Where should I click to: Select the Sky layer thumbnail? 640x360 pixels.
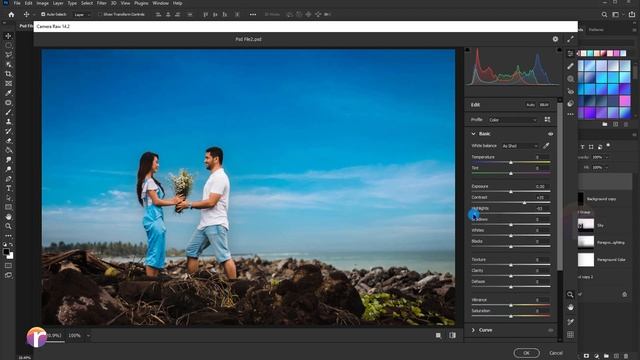tap(586, 225)
